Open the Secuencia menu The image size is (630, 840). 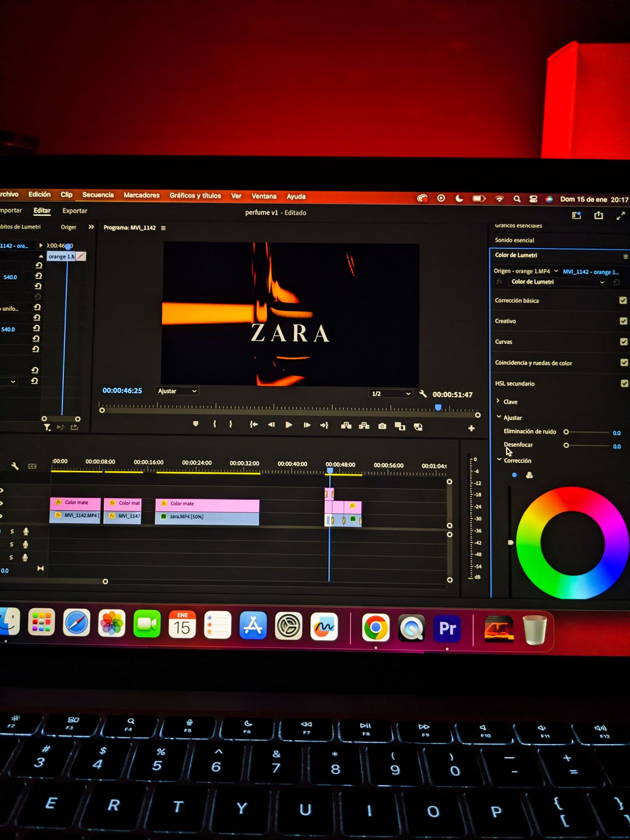click(x=98, y=195)
